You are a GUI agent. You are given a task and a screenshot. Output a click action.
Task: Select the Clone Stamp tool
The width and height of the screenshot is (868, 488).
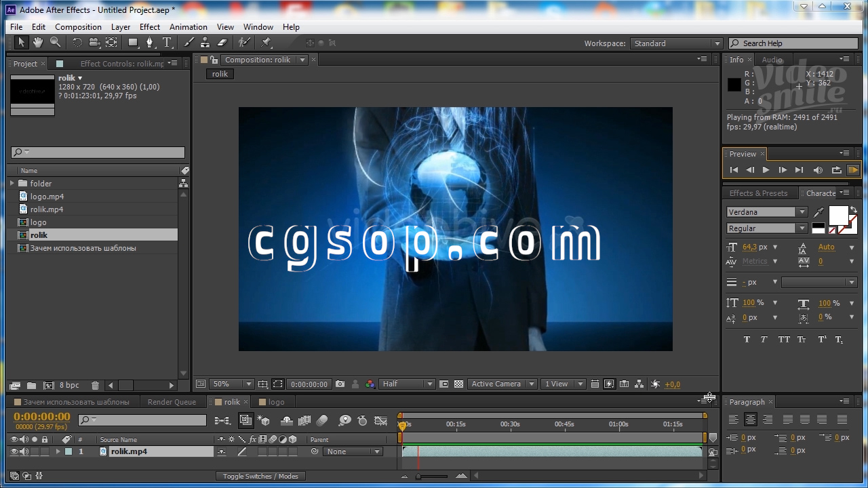point(205,43)
